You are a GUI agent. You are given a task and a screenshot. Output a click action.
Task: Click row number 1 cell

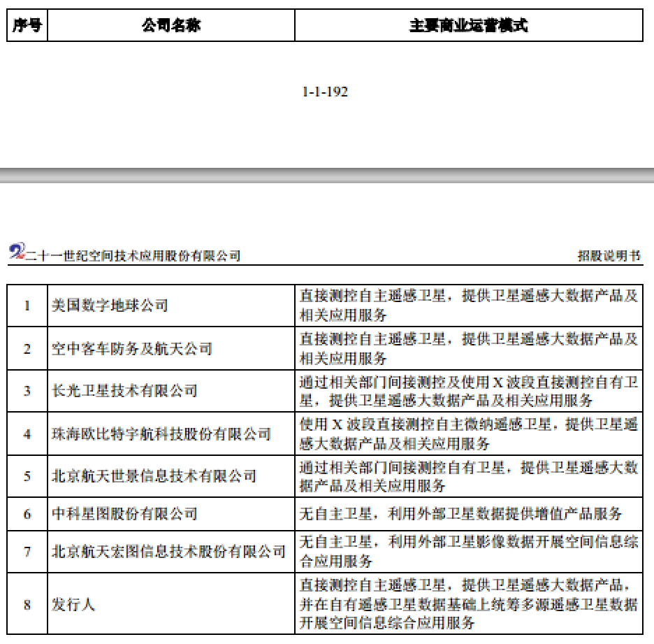pyautogui.click(x=27, y=306)
